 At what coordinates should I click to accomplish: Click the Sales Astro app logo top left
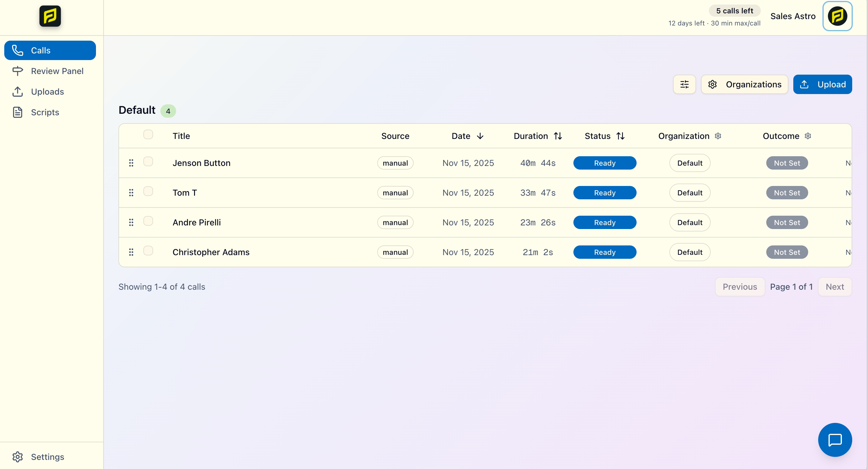pos(50,16)
